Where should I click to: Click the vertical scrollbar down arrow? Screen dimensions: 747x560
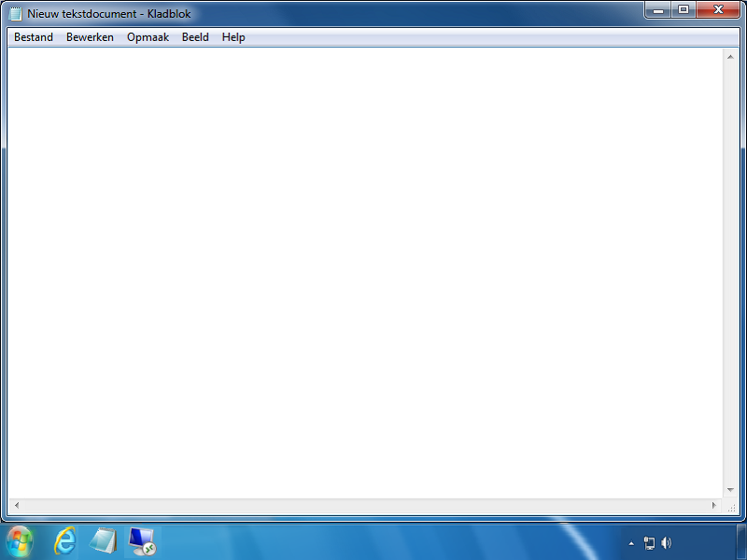tap(730, 490)
